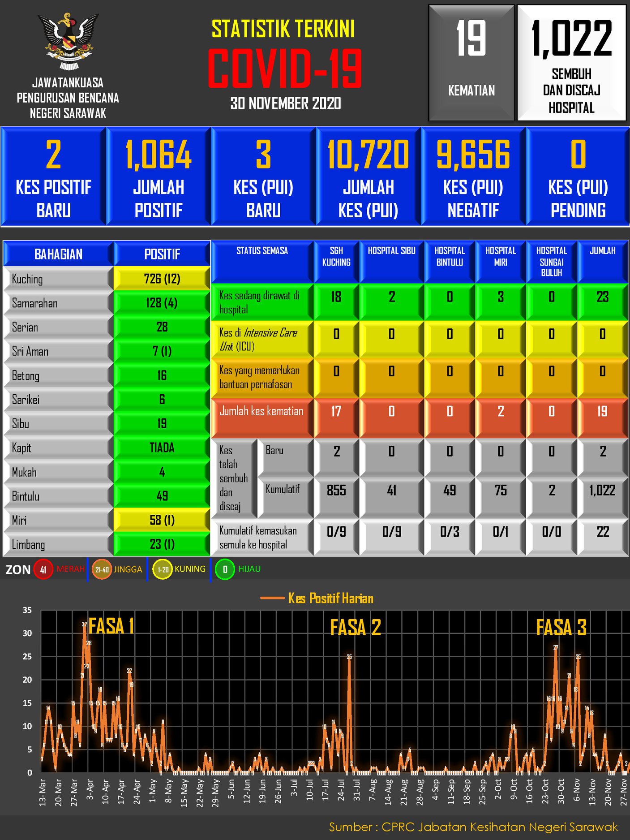Click the yellow 726 (12) Kuching cell

[x=162, y=279]
